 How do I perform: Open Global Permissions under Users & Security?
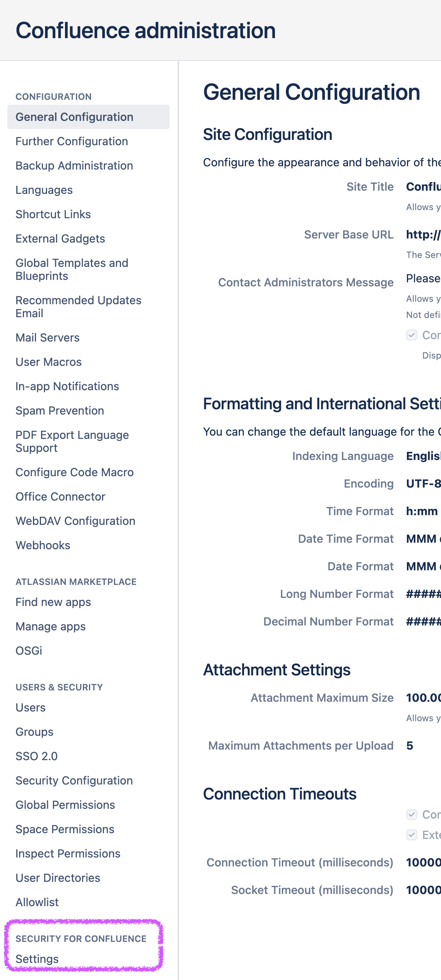[65, 805]
